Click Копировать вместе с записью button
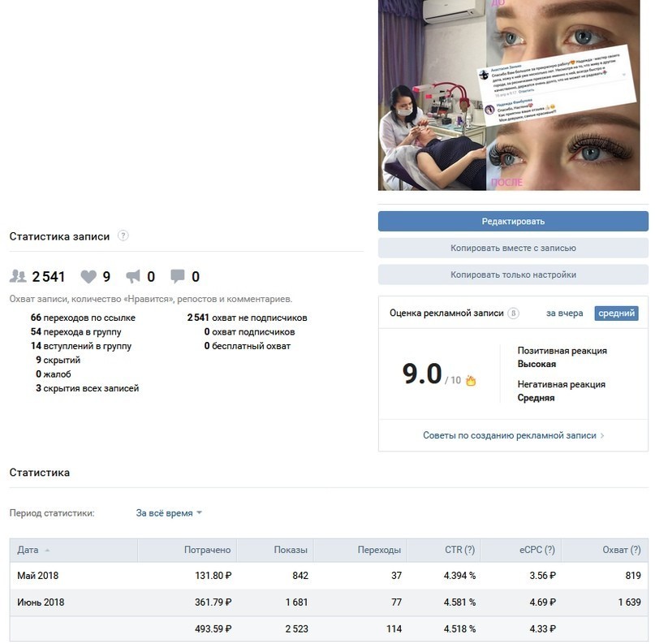The height and width of the screenshot is (644, 655). (x=513, y=248)
